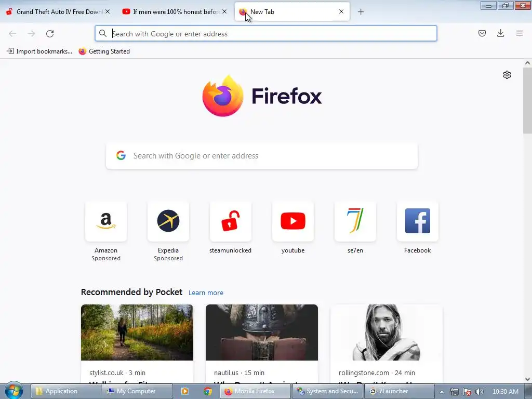This screenshot has width=532, height=399.
Task: Click the Google search box on page
Action: tap(262, 156)
